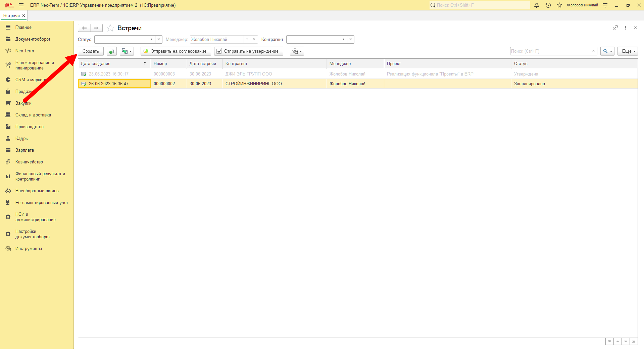Click the create-by-copy document icon
This screenshot has width=644, height=349.
point(111,51)
